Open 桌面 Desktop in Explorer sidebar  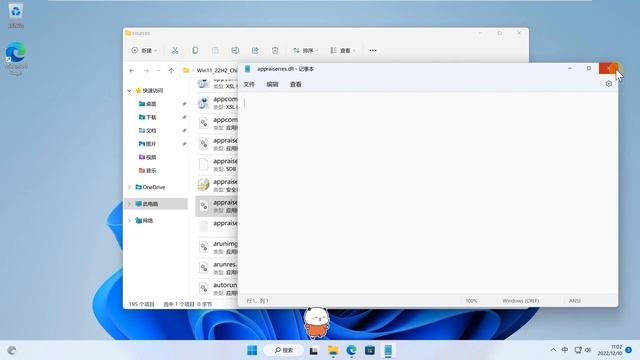click(x=147, y=104)
